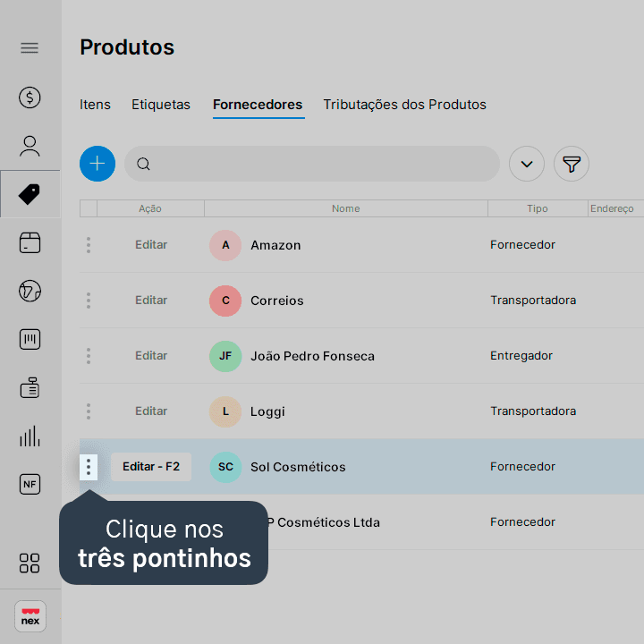Select the products tag icon
Viewport: 644px width, 644px height.
pyautogui.click(x=30, y=194)
